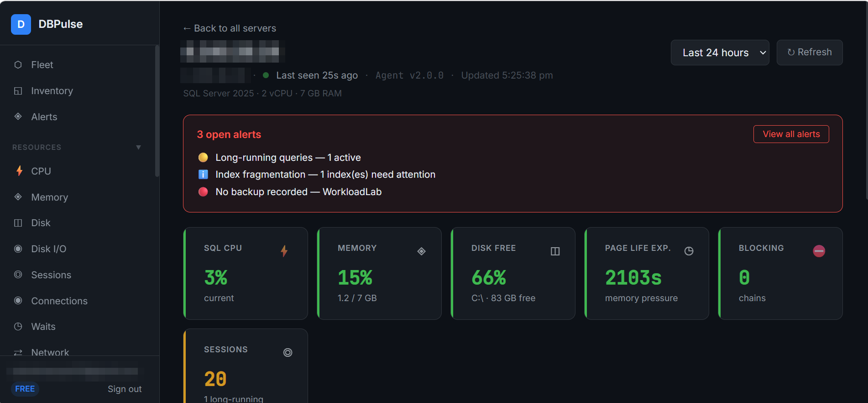Click Index fragmentation alert text
Image resolution: width=868 pixels, height=403 pixels.
[325, 175]
